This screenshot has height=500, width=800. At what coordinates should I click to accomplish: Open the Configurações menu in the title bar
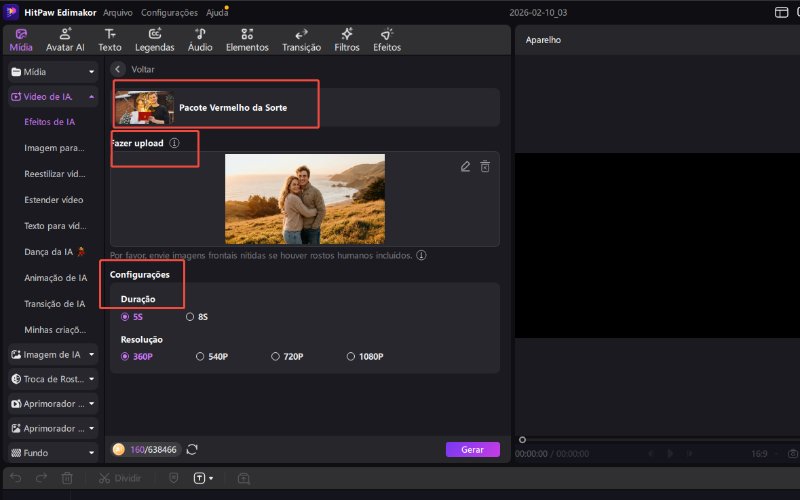[x=169, y=12]
